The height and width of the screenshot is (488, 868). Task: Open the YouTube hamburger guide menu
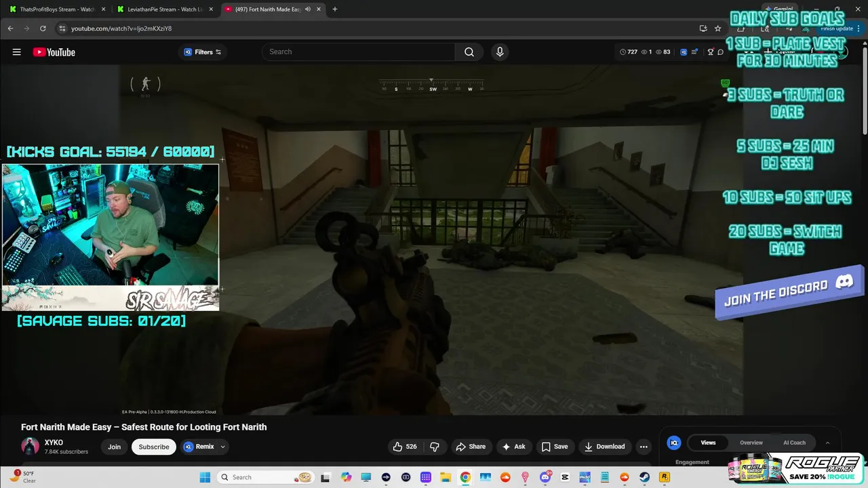point(17,52)
